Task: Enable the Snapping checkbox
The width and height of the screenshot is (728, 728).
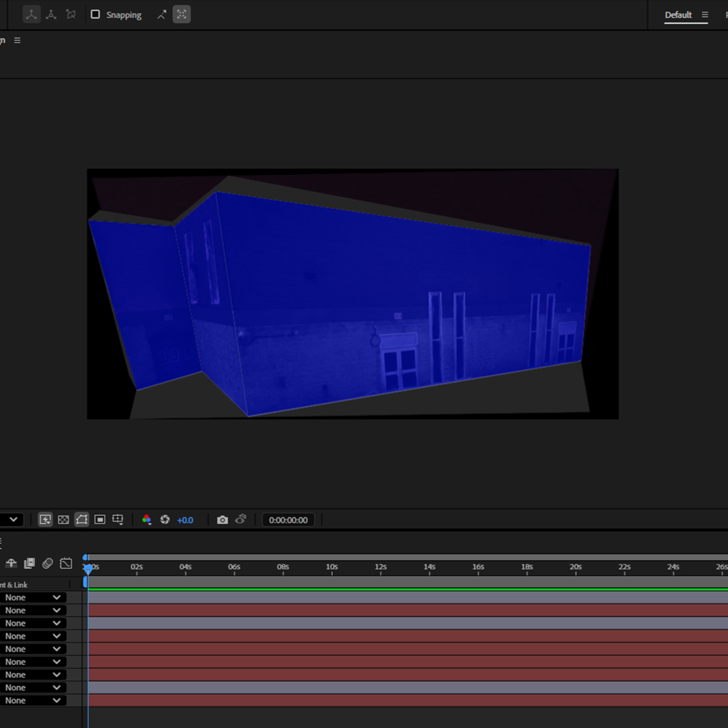Action: (x=95, y=14)
